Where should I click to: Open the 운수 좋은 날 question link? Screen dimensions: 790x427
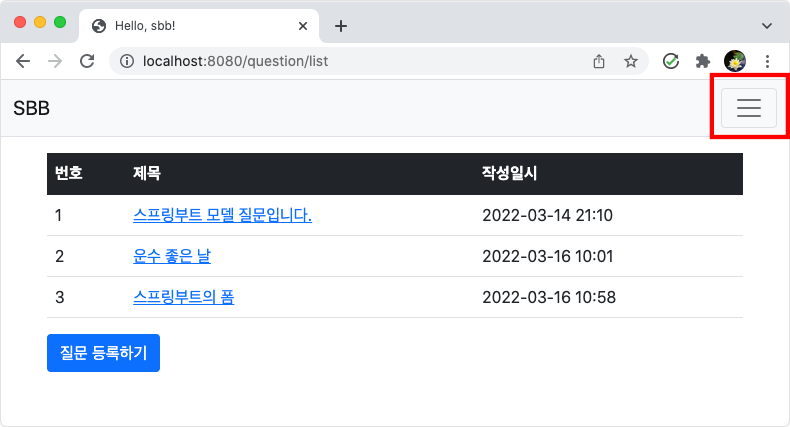pos(172,256)
